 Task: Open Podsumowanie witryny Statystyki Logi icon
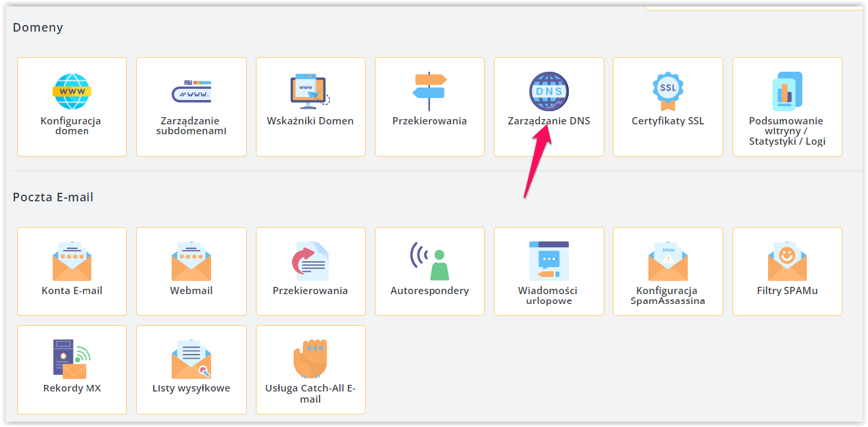click(x=787, y=91)
